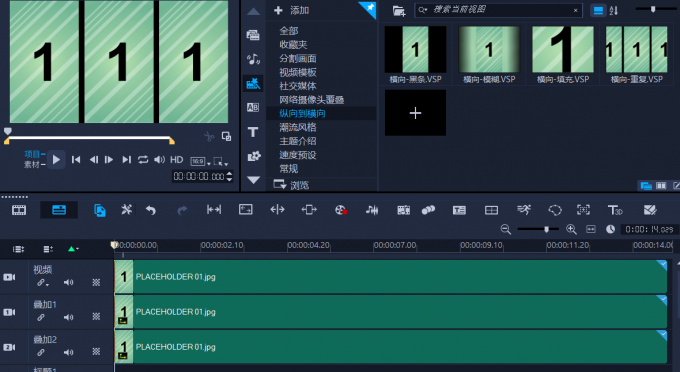Toggle track transparency on 视频 track
Screen dimensions: 680x372
pyautogui.click(x=96, y=282)
